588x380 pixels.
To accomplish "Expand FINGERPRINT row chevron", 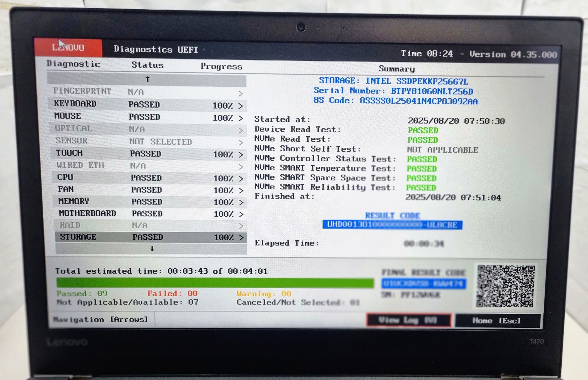I will click(241, 93).
